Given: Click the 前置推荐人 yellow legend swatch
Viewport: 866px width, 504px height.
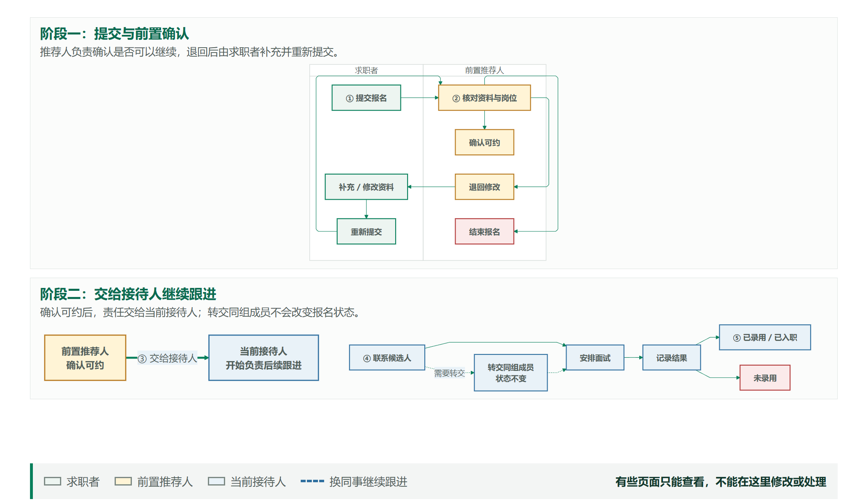Looking at the screenshot, I should point(123,481).
